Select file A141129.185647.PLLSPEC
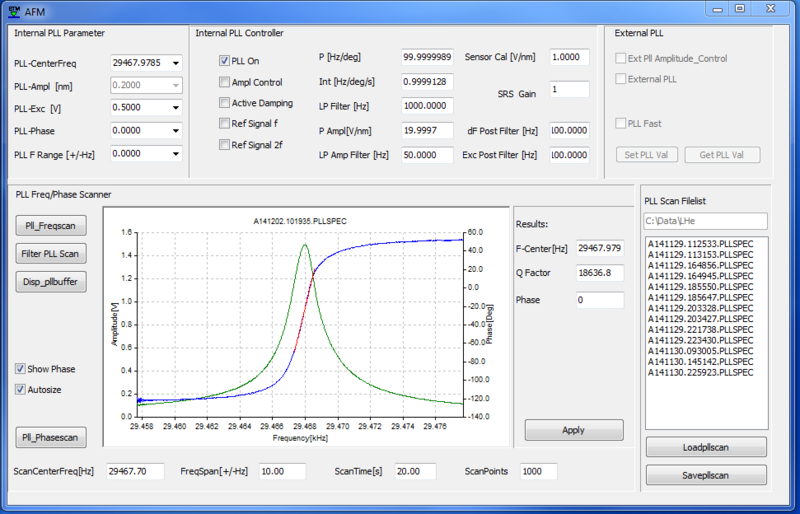This screenshot has height=514, width=800. coord(701,298)
